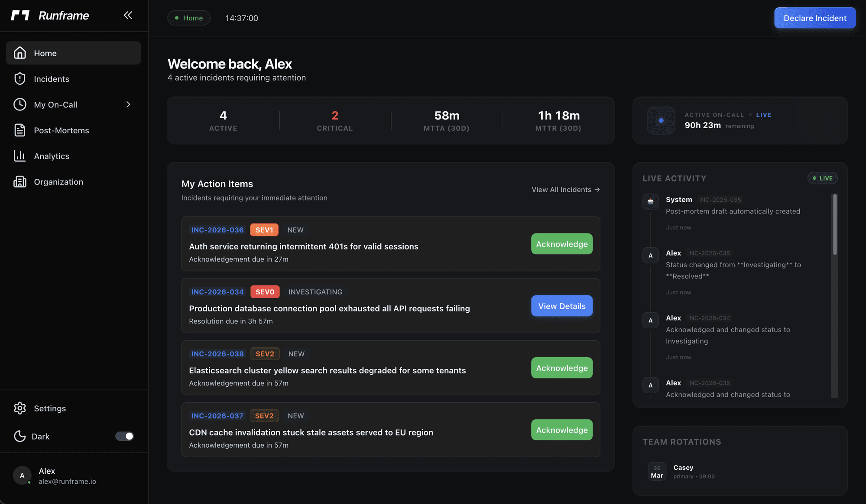
Task: Toggle Dark mode off
Action: coord(124,436)
